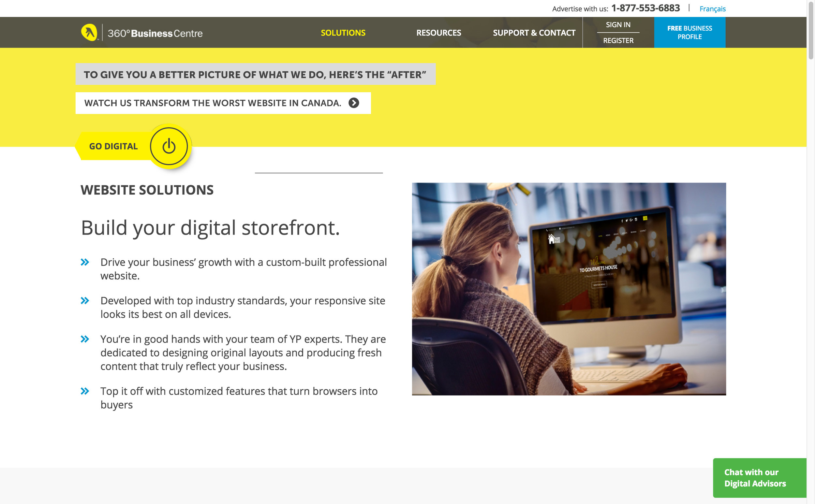Image resolution: width=815 pixels, height=504 pixels.
Task: Open the Resources menu
Action: 438,33
